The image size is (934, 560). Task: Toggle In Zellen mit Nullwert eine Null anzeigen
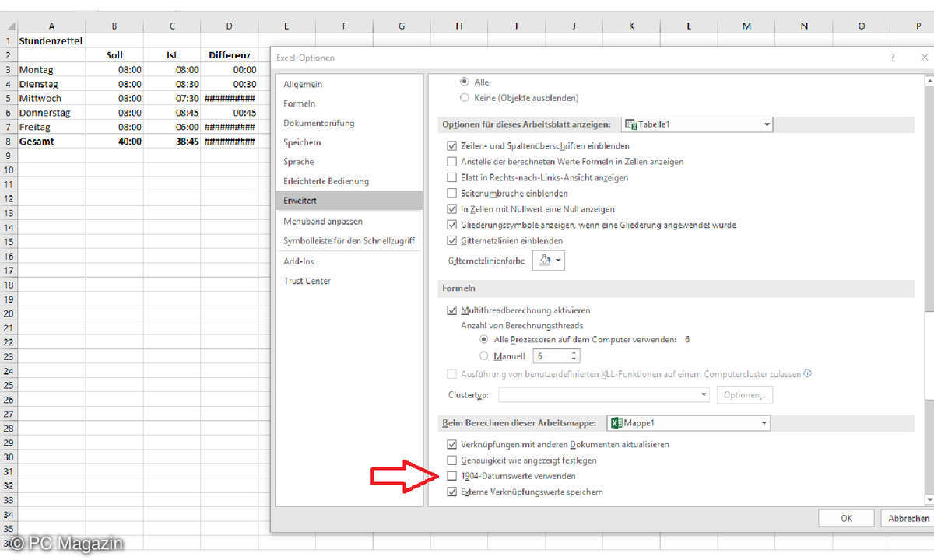point(452,209)
